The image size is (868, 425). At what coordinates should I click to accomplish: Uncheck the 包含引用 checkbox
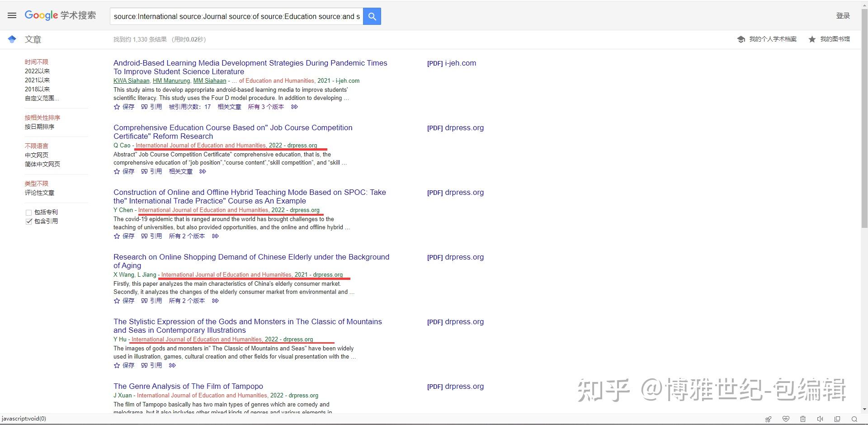(28, 221)
